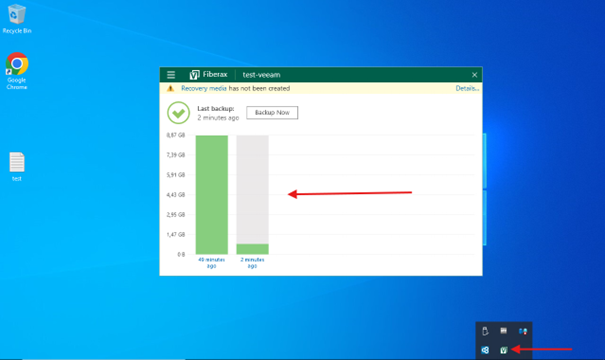Click the network monitors tray icon with red mark
The height and width of the screenshot is (360, 605).
click(523, 331)
